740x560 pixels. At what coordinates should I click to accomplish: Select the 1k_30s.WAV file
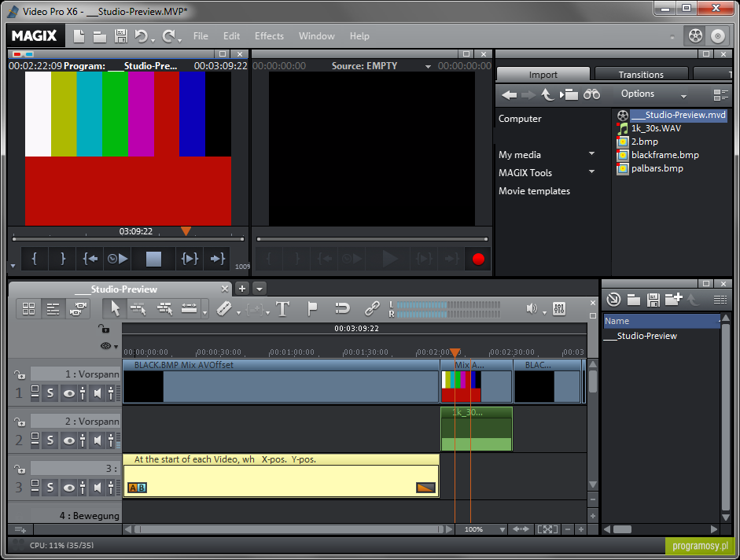(656, 128)
